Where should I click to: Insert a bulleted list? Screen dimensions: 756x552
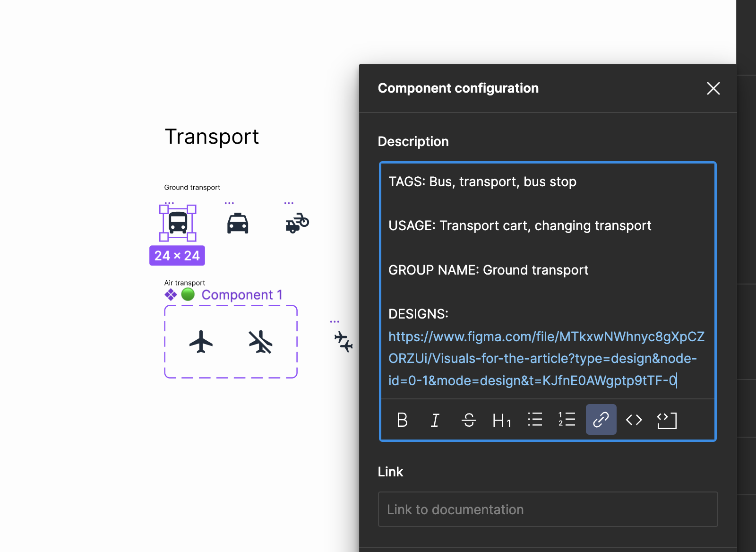[534, 420]
